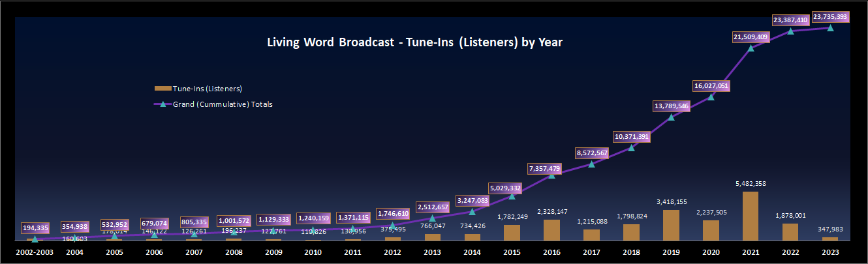Select the Grand (Cummulative) Totals legend entry
Screen dimensions: 868x264
click(x=213, y=104)
